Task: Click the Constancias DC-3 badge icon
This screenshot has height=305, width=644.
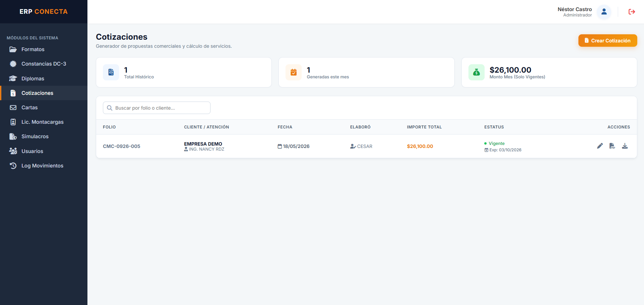Action: 13,64
